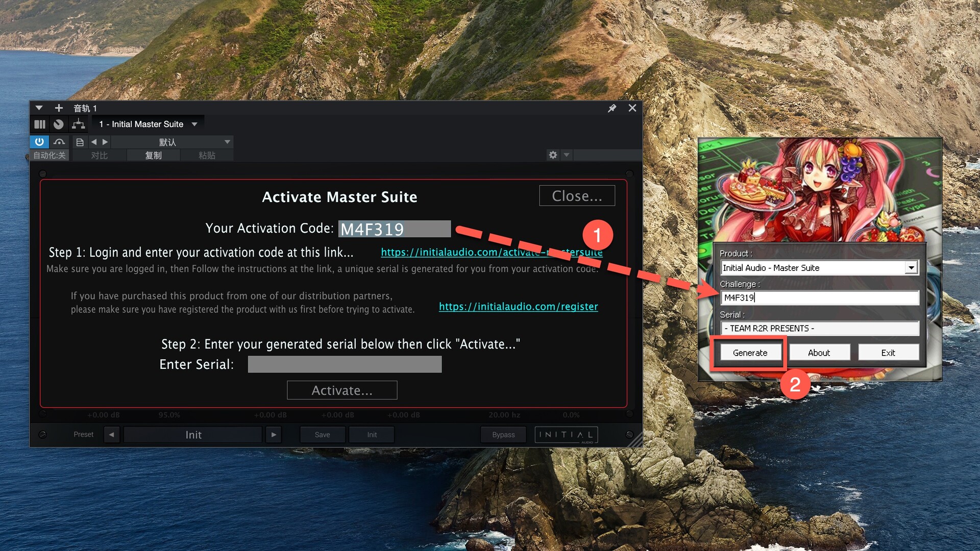980x551 pixels.
Task: Open the routing view icon
Action: coord(78,124)
